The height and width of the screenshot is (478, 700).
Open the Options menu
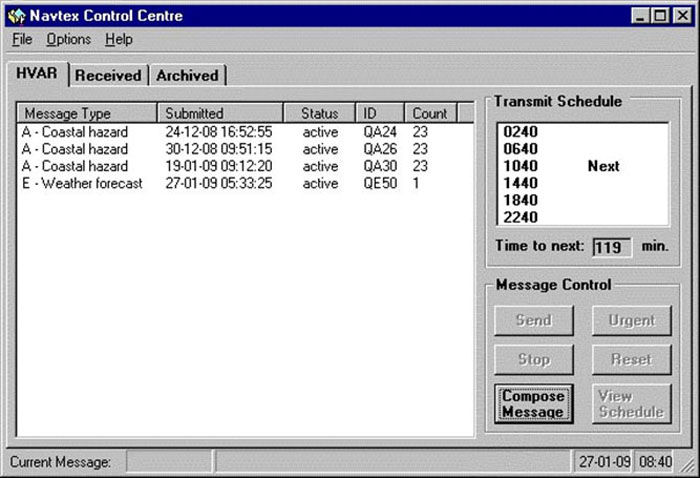[69, 39]
